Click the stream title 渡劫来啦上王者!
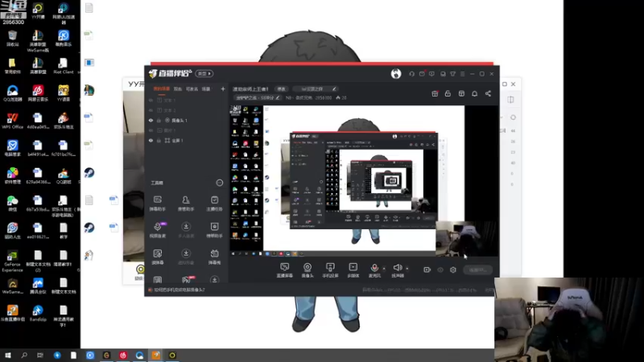The width and height of the screenshot is (644, 362). coord(250,88)
